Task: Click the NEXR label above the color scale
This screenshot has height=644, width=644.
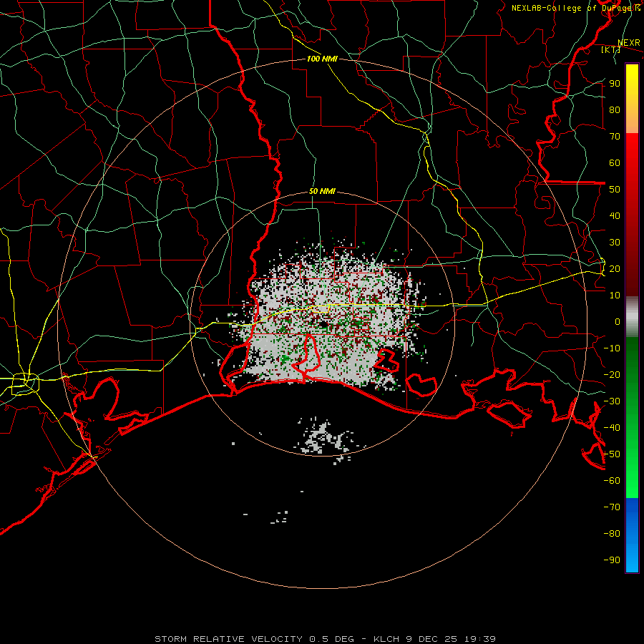Action: pyautogui.click(x=628, y=43)
